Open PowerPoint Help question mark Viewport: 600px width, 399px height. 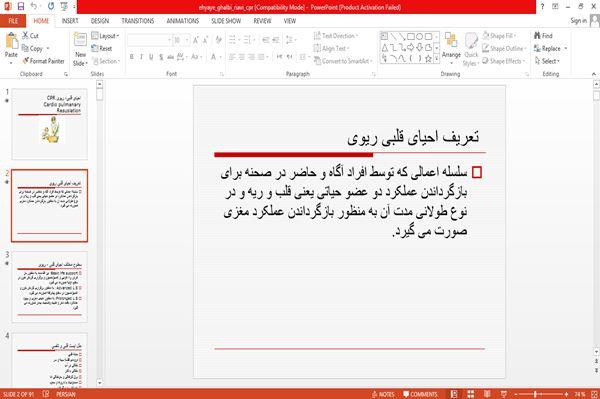(x=542, y=7)
